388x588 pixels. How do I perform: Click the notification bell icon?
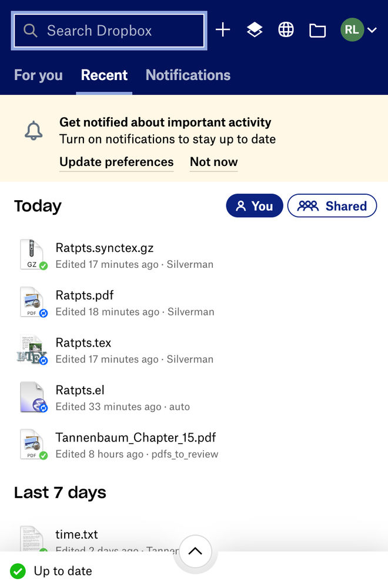click(x=34, y=131)
